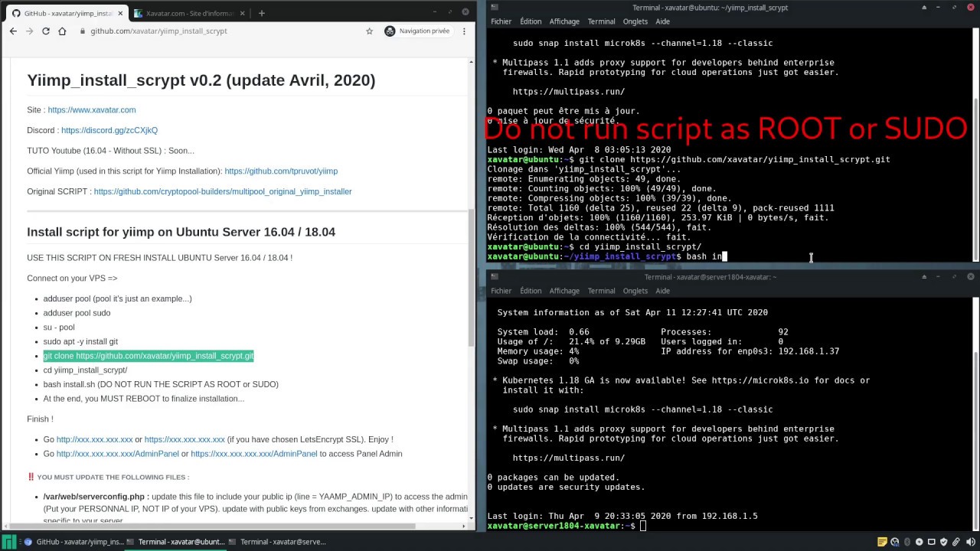Bookmark this page with the star icon

(369, 31)
